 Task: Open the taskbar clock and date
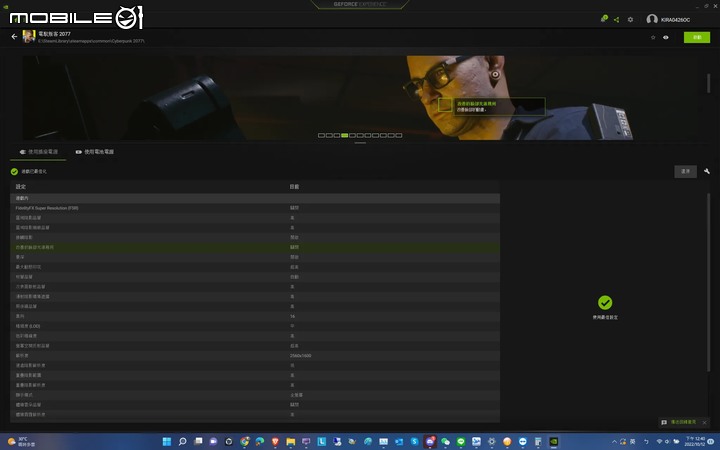click(695, 442)
